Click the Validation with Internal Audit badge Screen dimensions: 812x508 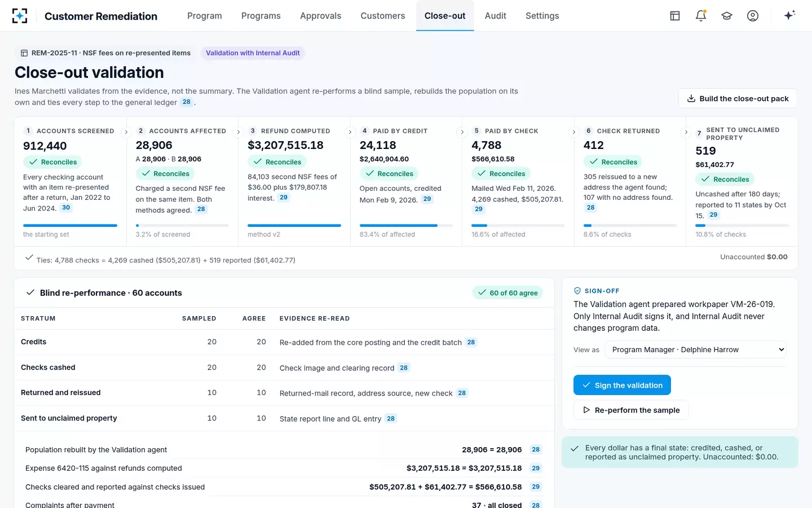tap(253, 53)
